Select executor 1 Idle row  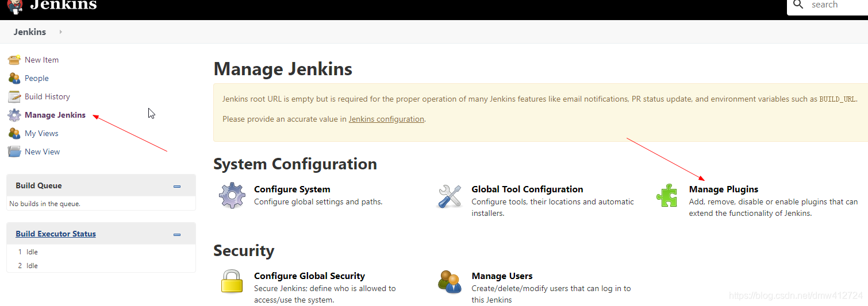tap(101, 252)
